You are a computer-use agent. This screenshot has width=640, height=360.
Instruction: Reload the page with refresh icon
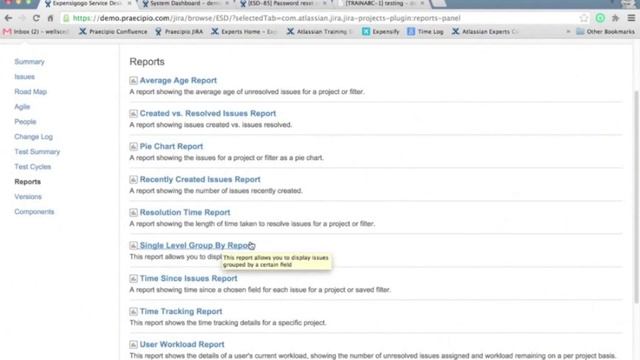pyautogui.click(x=36, y=18)
